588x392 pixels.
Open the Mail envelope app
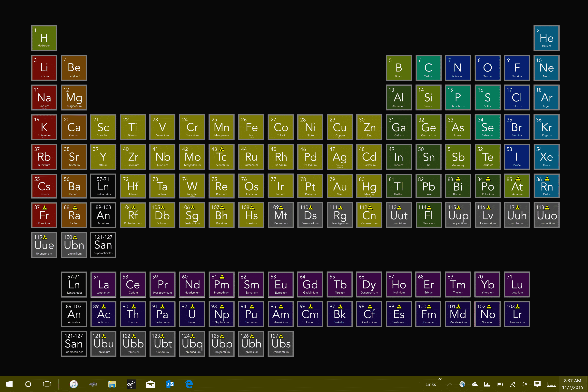coord(151,384)
